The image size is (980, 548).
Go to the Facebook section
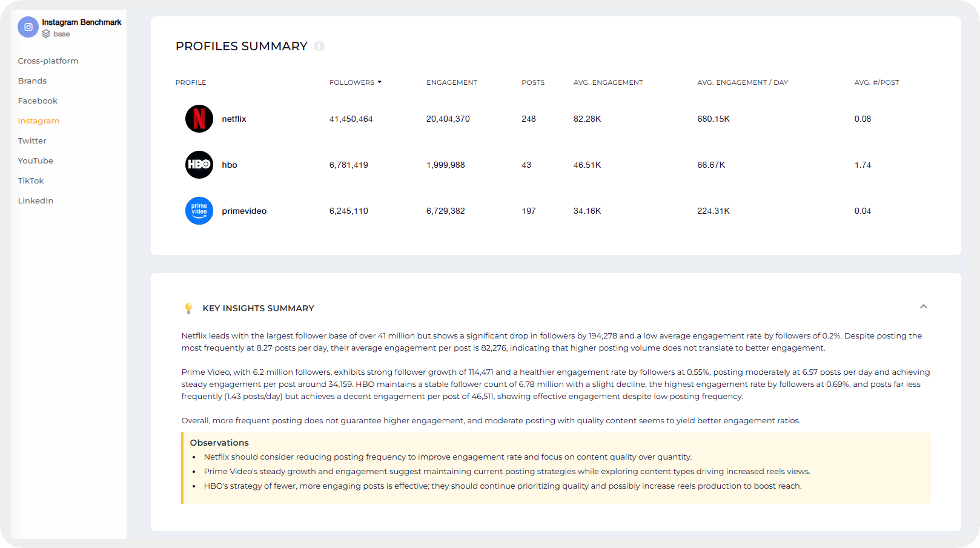(x=38, y=101)
